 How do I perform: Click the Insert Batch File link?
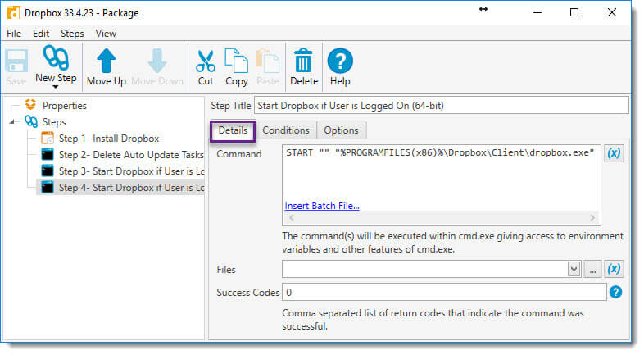tap(322, 206)
